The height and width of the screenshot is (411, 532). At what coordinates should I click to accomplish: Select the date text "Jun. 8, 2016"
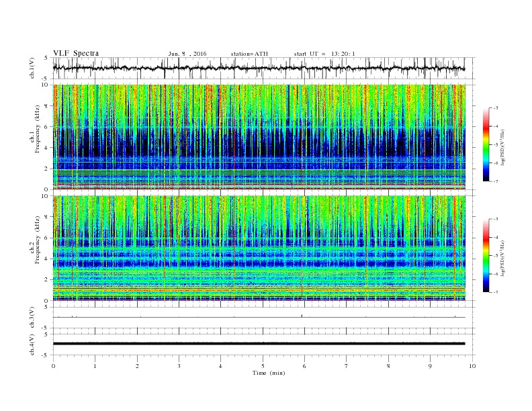point(187,54)
